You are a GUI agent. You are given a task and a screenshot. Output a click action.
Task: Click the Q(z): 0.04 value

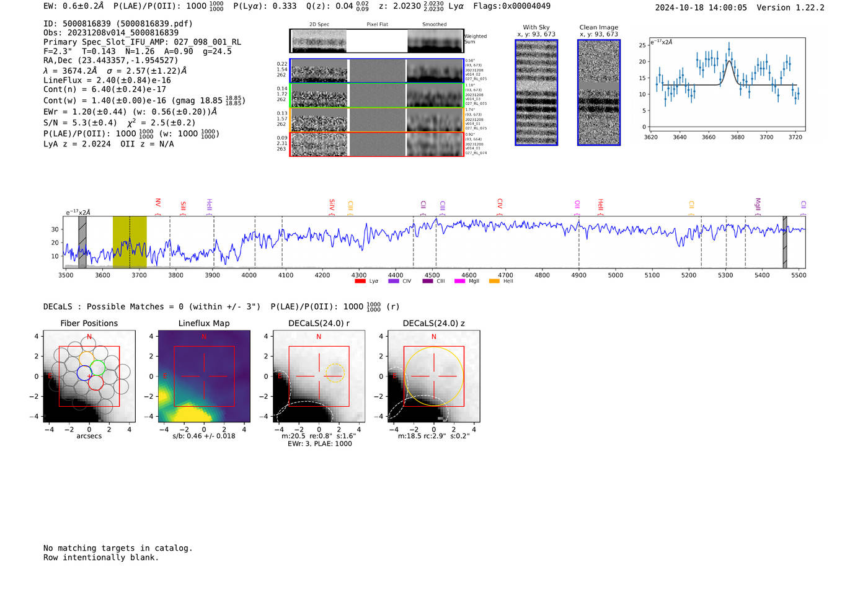coord(330,6)
